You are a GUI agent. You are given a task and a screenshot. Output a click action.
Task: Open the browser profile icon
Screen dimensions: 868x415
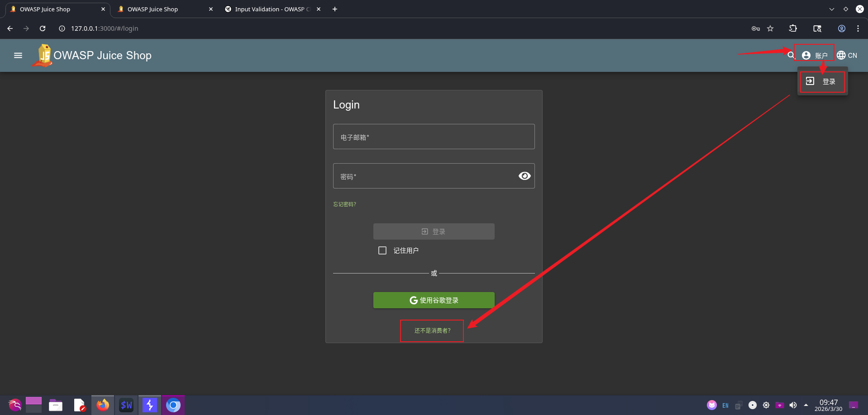[842, 28]
